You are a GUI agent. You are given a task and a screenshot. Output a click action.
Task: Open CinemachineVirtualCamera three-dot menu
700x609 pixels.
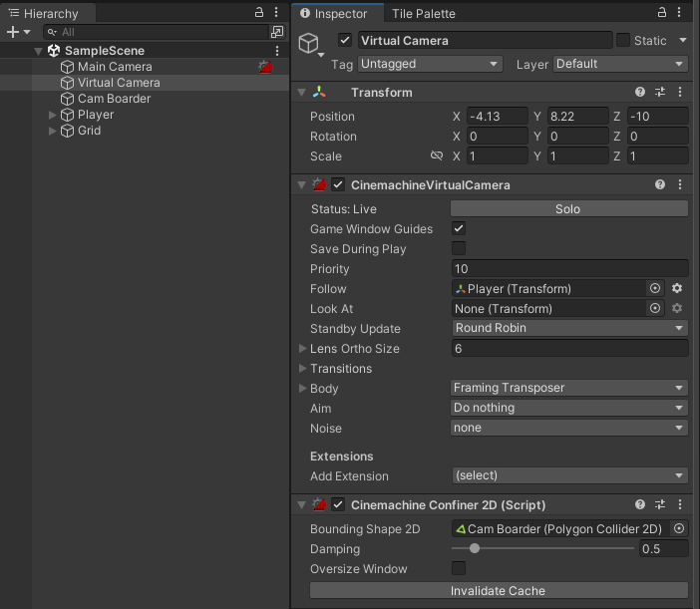(x=680, y=184)
